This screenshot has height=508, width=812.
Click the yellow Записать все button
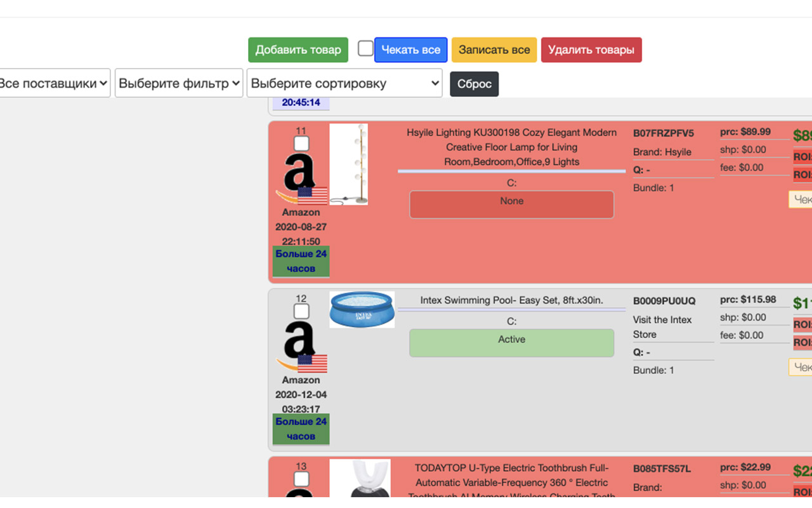(494, 50)
